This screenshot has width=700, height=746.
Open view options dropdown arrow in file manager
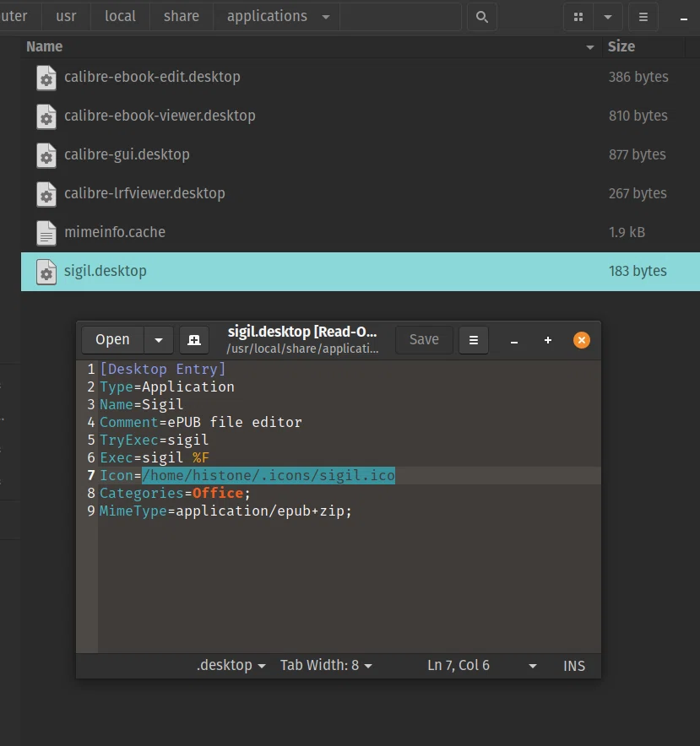(608, 17)
